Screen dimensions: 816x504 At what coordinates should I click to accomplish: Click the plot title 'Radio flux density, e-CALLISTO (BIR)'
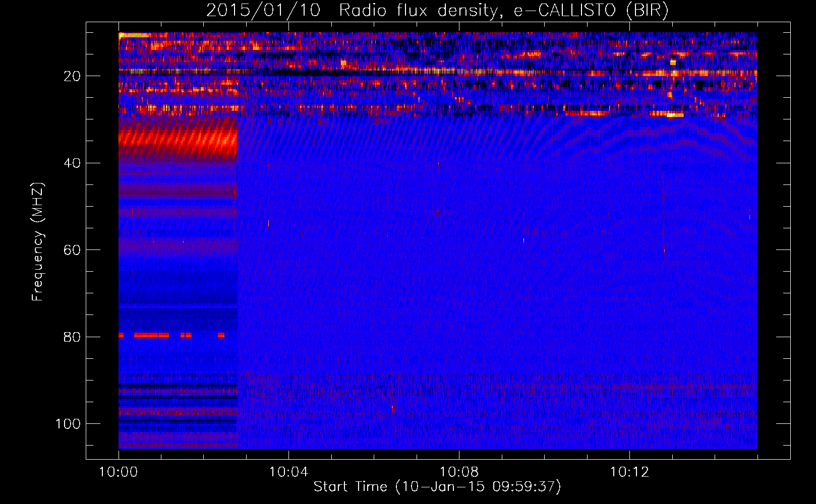(x=504, y=11)
